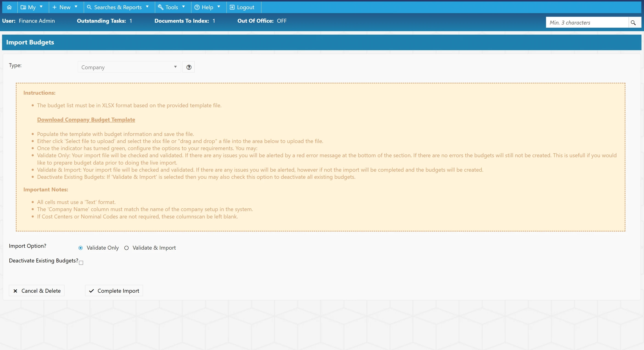This screenshot has height=350, width=644.
Task: Open the Help menu
Action: 207,7
